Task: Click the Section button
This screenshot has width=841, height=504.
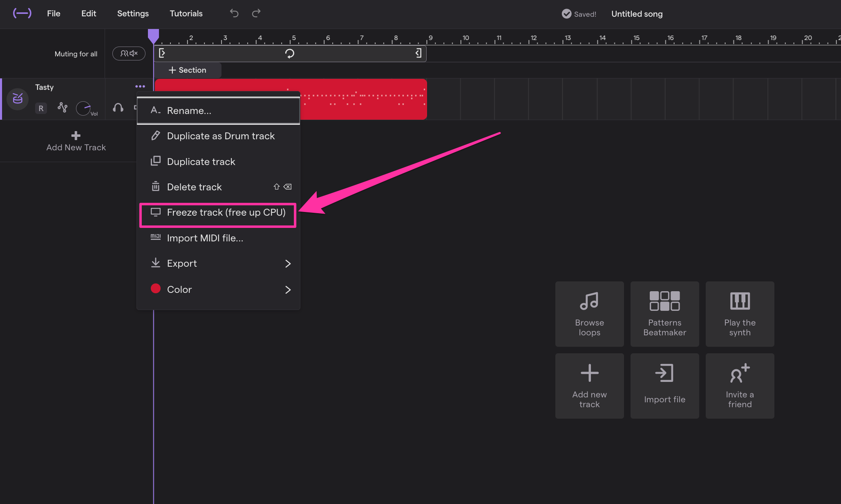Action: coord(187,70)
